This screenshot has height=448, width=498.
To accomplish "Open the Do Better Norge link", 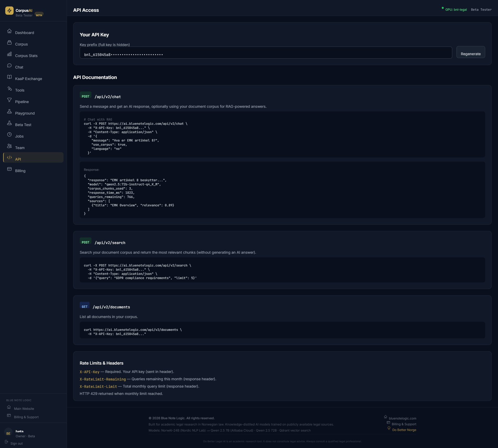I will coord(404,430).
